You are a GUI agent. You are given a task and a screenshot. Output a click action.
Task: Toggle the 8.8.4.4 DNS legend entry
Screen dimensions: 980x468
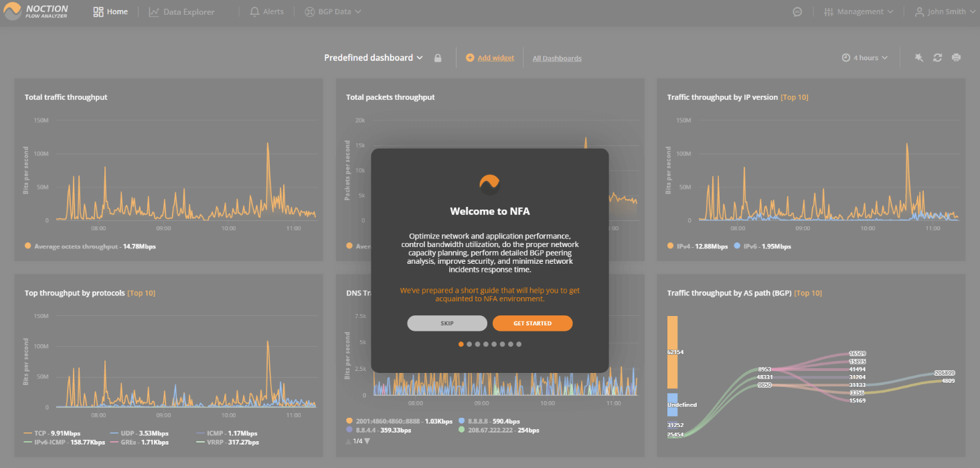pos(380,430)
